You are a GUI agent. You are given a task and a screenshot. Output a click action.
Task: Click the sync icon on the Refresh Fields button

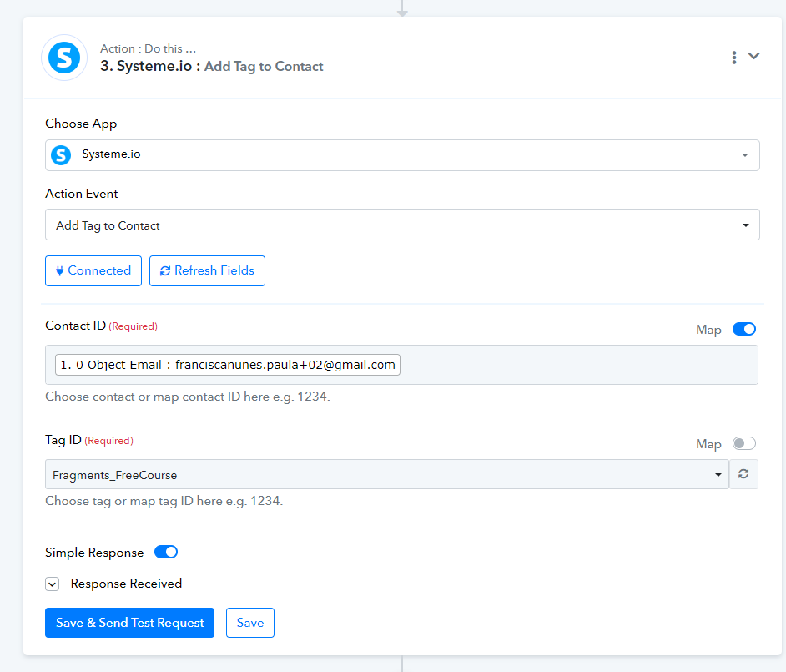(165, 270)
